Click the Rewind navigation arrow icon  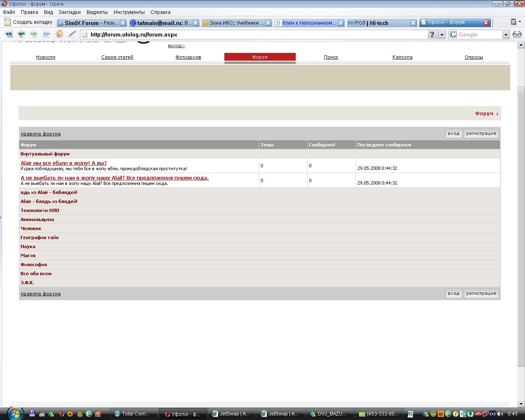[x=8, y=34]
